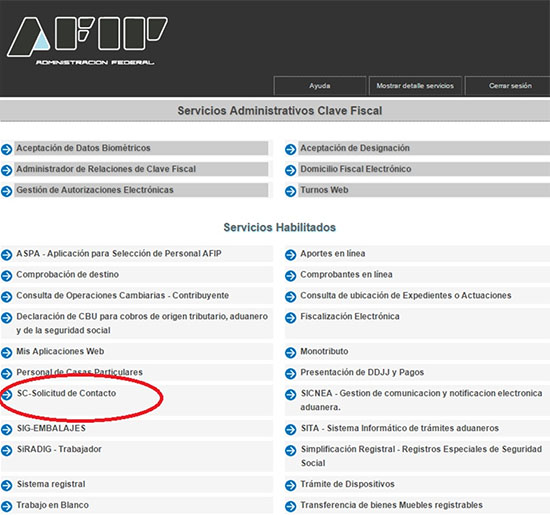Image resolution: width=550 pixels, height=515 pixels.
Task: Open the Ayuda button
Action: click(x=320, y=86)
